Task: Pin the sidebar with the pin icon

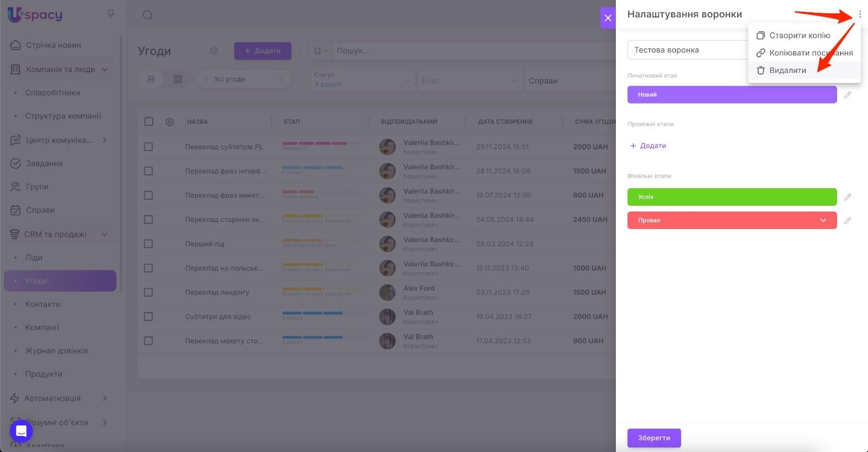Action: tap(111, 14)
